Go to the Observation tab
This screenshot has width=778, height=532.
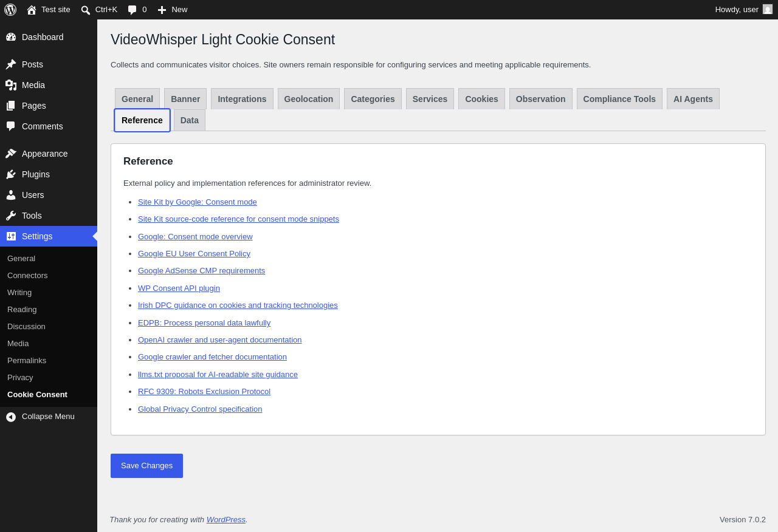(x=541, y=99)
